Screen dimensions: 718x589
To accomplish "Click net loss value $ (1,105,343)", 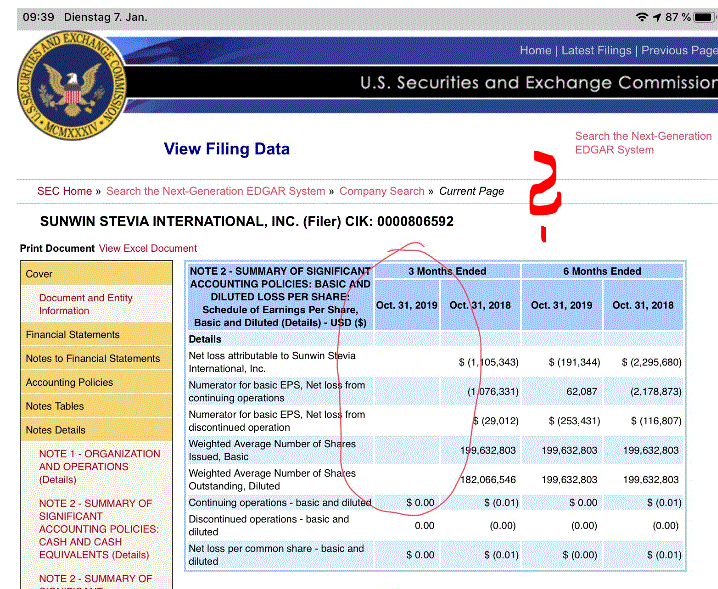I will click(x=488, y=362).
